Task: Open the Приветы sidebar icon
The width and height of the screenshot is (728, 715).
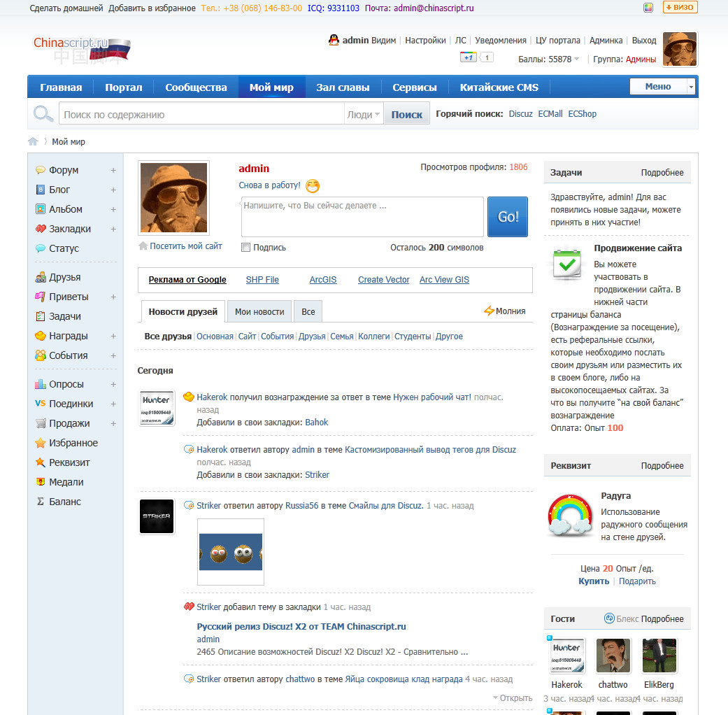Action: [x=41, y=297]
